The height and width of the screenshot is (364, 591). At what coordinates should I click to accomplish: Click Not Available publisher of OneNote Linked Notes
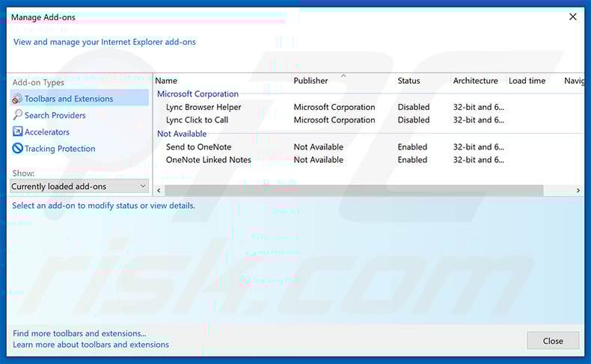click(319, 160)
